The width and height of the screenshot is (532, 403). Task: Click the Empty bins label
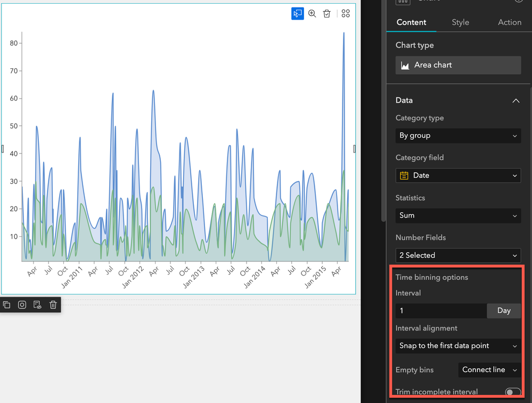(415, 370)
